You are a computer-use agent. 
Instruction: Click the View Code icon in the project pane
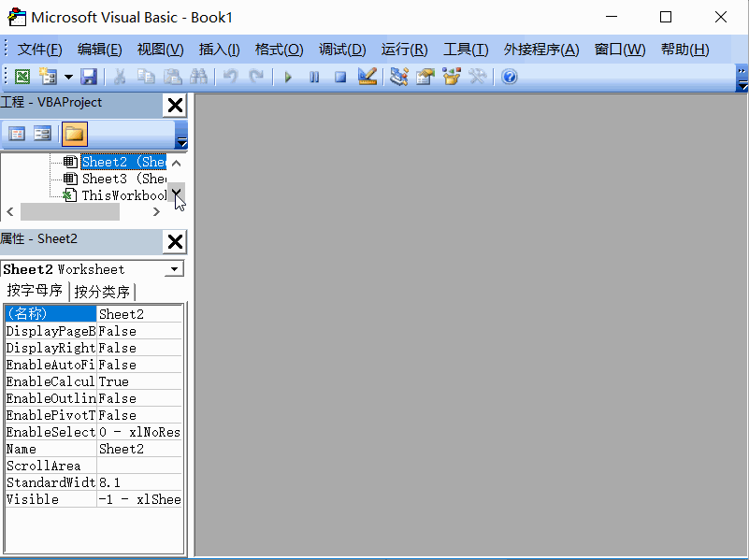(17, 134)
